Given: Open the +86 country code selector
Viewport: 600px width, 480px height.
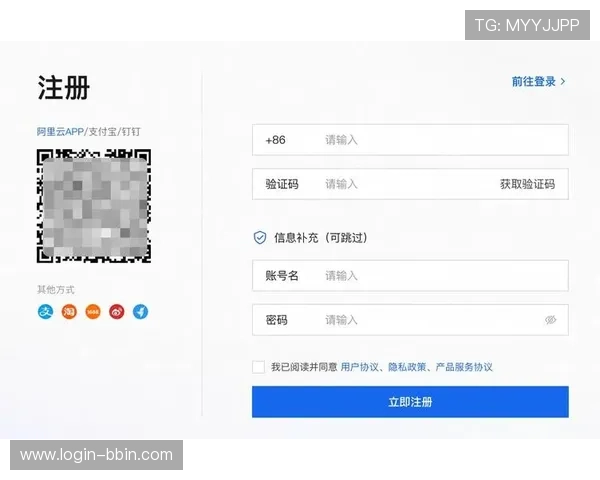Looking at the screenshot, I should (276, 140).
